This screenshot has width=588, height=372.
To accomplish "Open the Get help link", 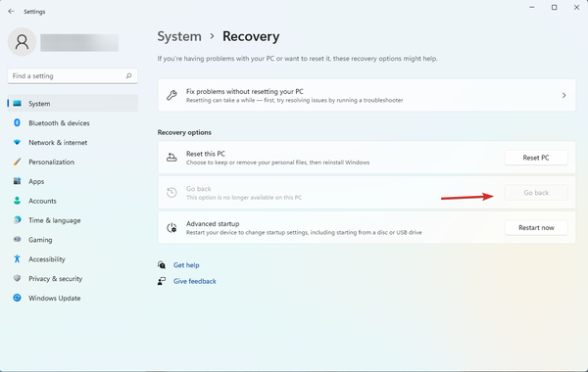I will point(186,265).
